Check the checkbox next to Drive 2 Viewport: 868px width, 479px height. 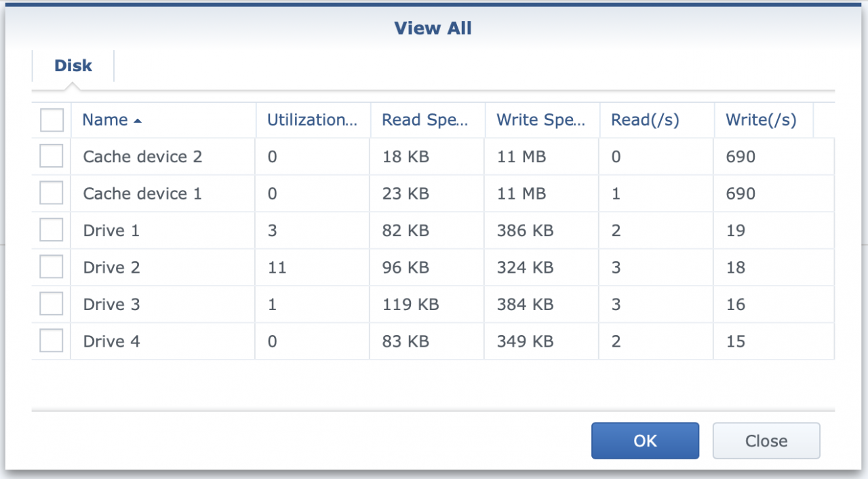point(52,267)
